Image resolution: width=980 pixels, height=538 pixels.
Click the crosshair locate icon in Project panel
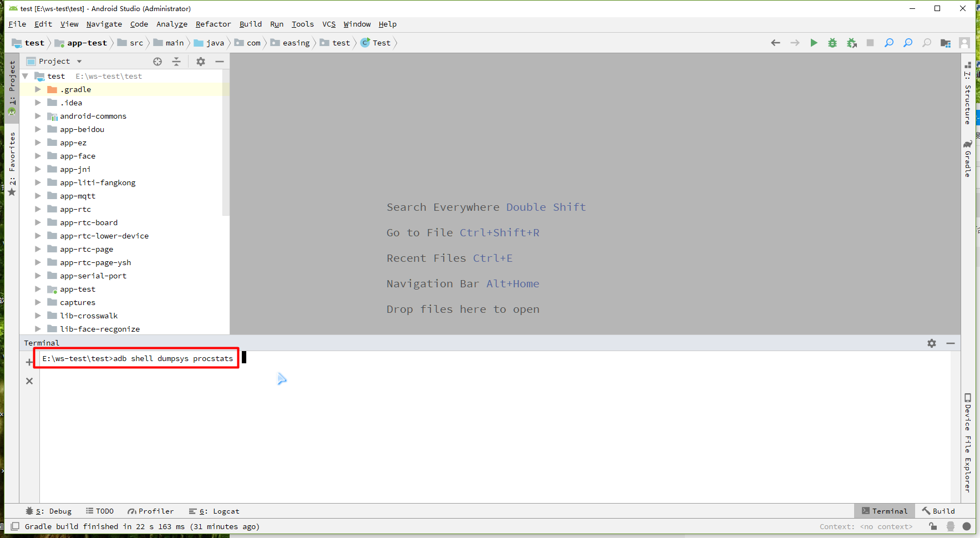158,62
